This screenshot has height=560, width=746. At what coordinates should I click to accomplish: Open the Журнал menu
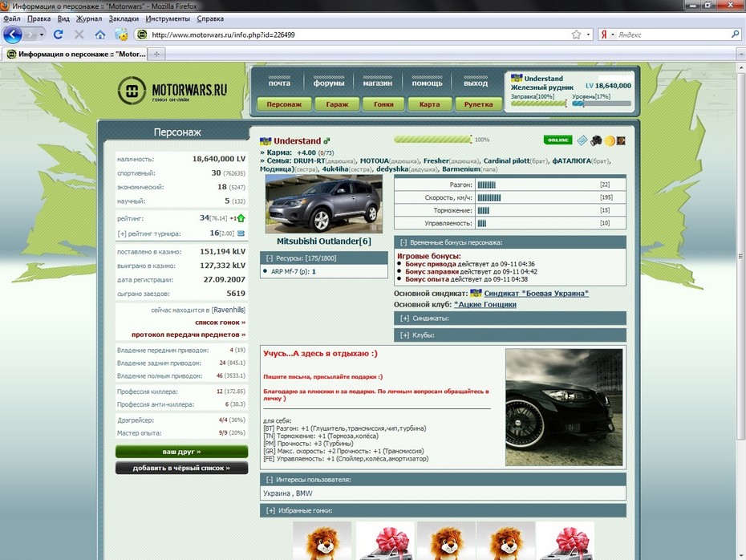(89, 18)
